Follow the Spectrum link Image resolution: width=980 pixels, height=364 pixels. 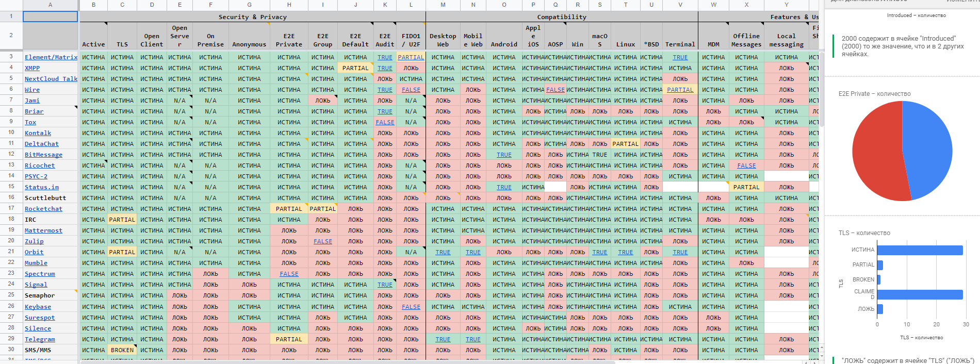click(x=40, y=274)
